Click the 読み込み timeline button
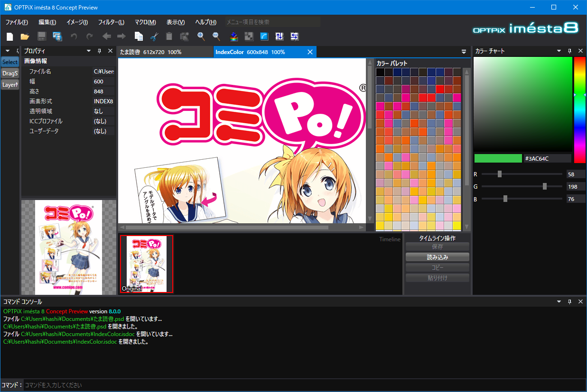This screenshot has width=587, height=392. [x=438, y=257]
